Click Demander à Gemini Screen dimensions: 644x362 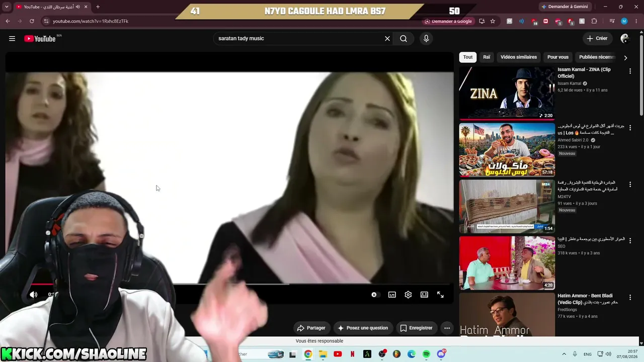coord(564,7)
